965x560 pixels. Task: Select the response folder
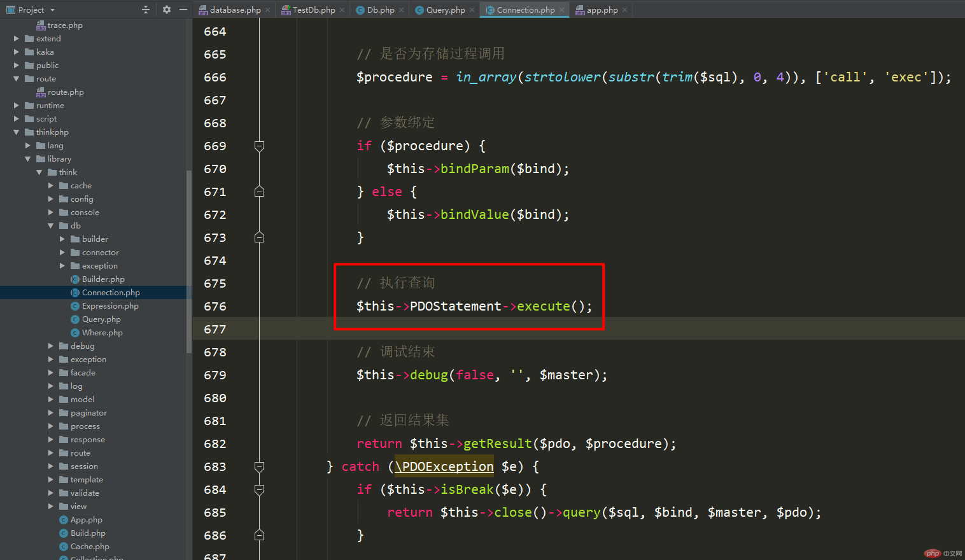tap(88, 440)
